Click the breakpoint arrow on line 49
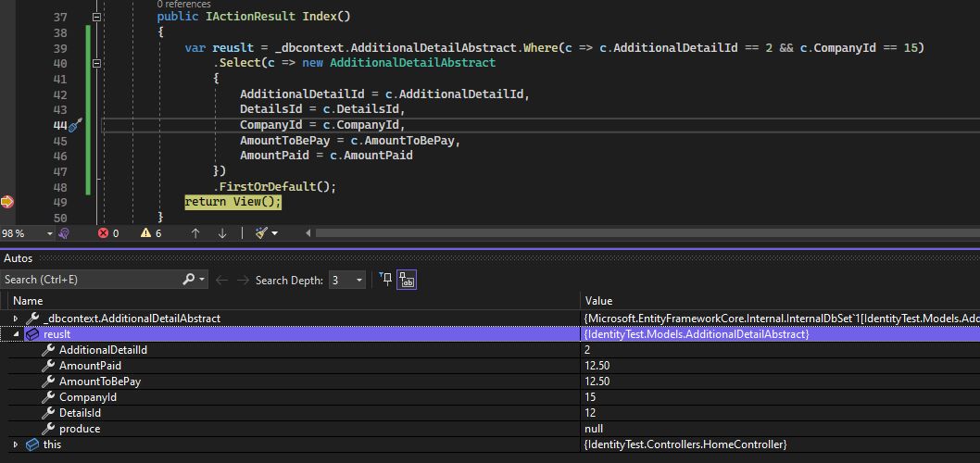Image resolution: width=980 pixels, height=463 pixels. coord(6,202)
